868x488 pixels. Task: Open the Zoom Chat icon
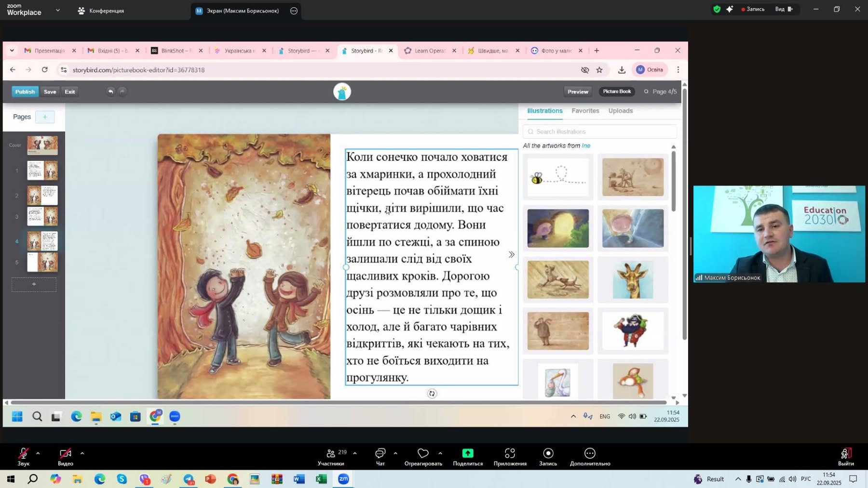tap(380, 453)
